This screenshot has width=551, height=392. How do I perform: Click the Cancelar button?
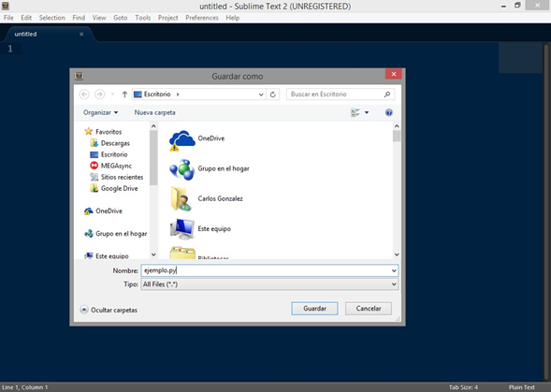(369, 309)
